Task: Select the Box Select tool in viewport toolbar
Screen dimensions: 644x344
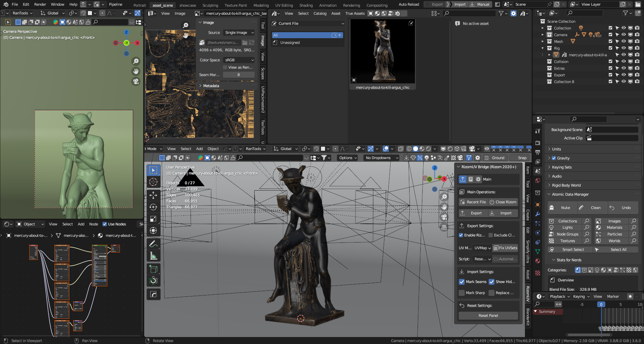Action: click(154, 170)
